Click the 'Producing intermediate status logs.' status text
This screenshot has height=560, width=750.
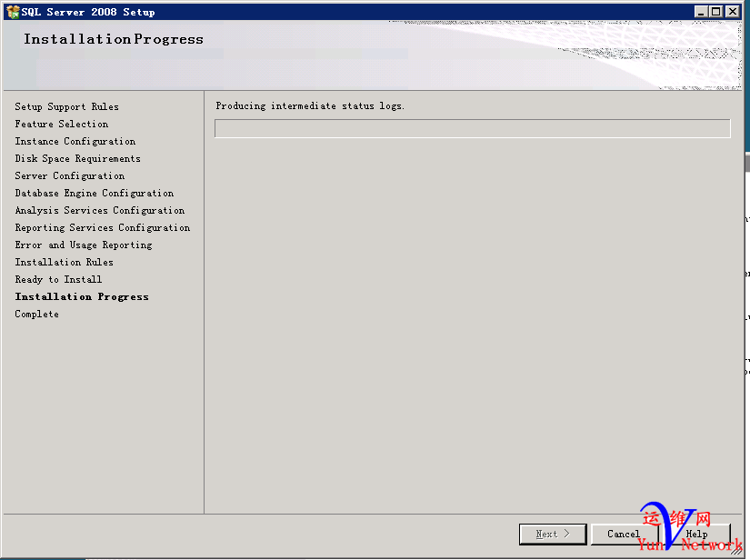[310, 105]
